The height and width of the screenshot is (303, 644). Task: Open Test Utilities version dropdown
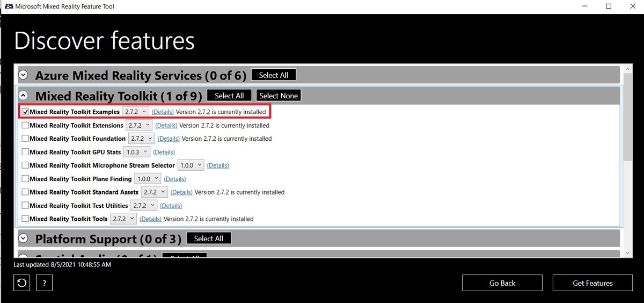click(144, 205)
